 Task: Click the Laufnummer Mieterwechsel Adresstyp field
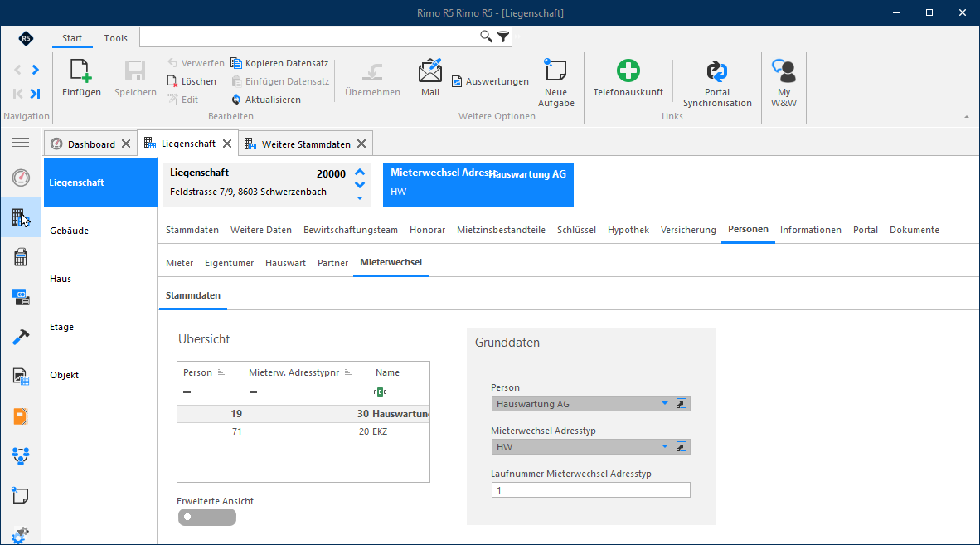click(590, 490)
